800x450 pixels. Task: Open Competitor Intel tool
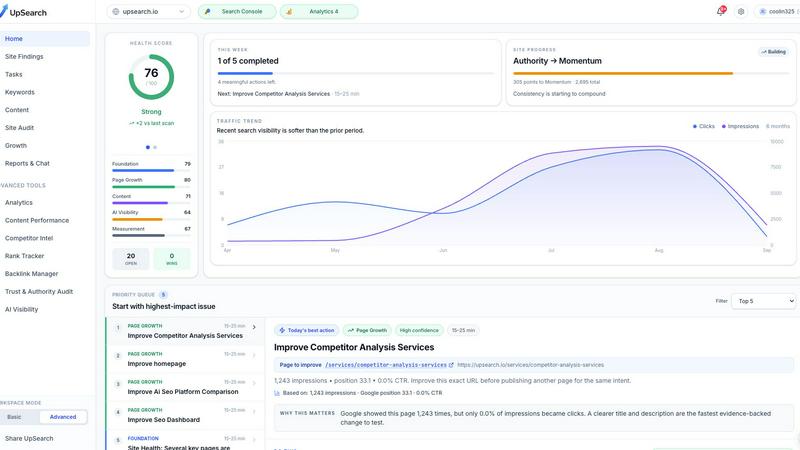coord(45,238)
